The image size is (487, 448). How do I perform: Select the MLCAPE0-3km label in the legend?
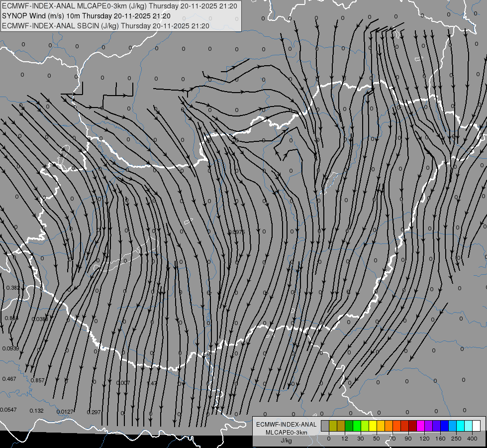[x=286, y=433]
